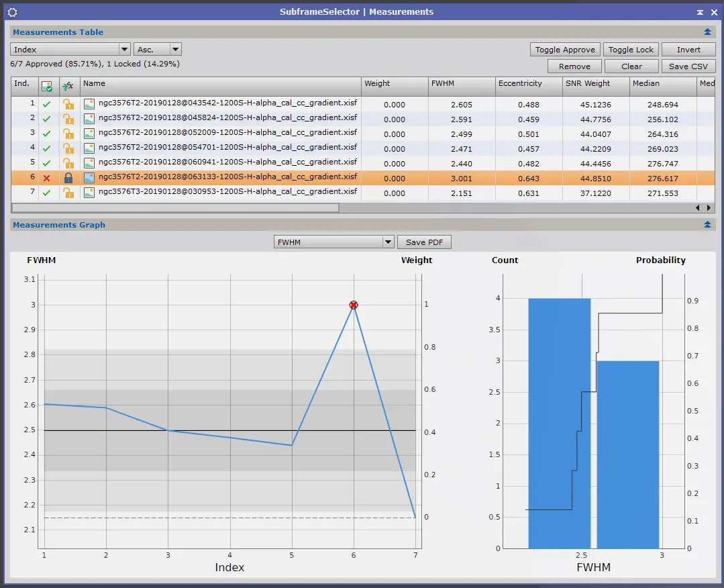The width and height of the screenshot is (724, 588).
Task: Open the FWHM graph property dropdown
Action: [334, 242]
